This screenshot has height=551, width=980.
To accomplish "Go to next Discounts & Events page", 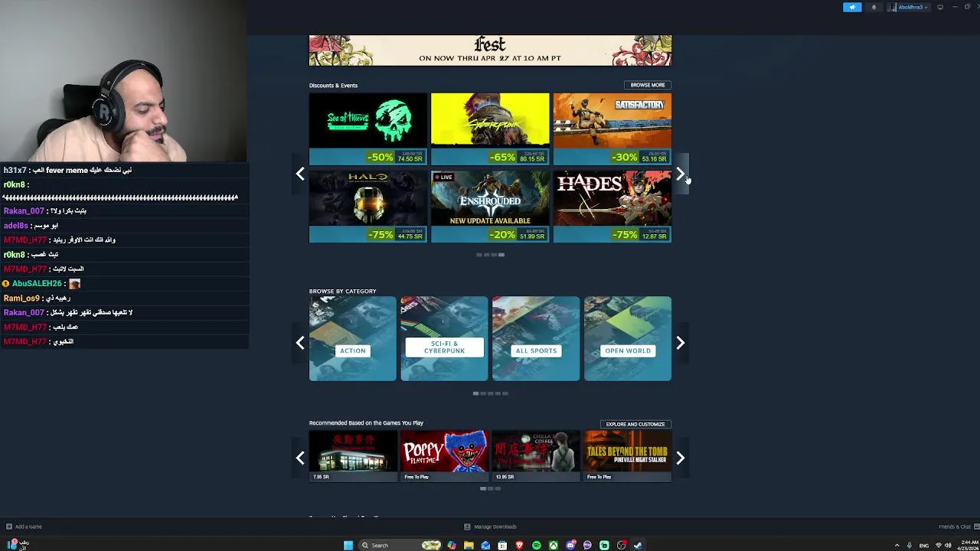I will 680,174.
